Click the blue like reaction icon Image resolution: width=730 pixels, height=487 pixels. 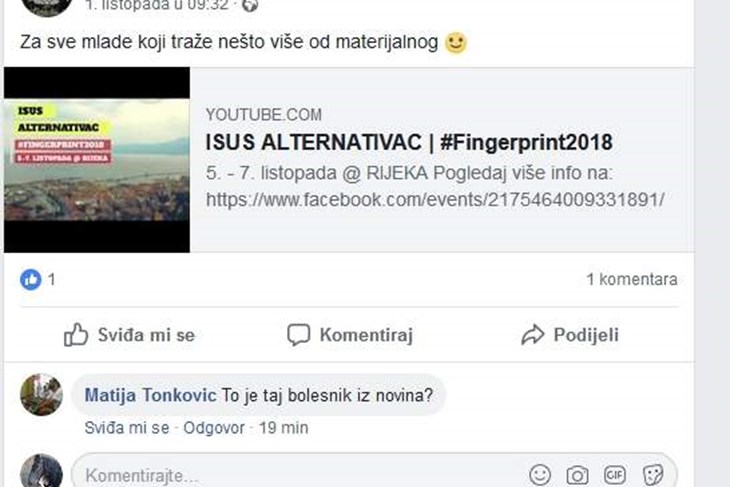coord(31,280)
